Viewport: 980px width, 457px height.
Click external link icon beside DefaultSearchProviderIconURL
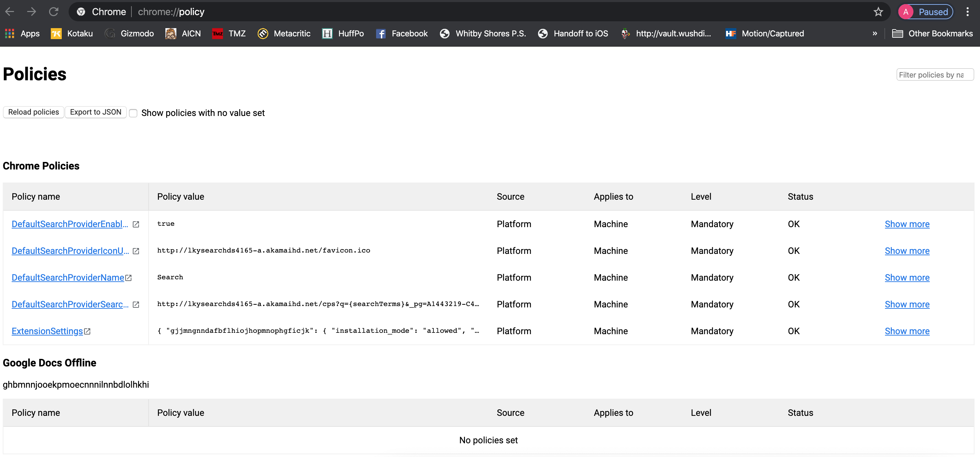(136, 251)
